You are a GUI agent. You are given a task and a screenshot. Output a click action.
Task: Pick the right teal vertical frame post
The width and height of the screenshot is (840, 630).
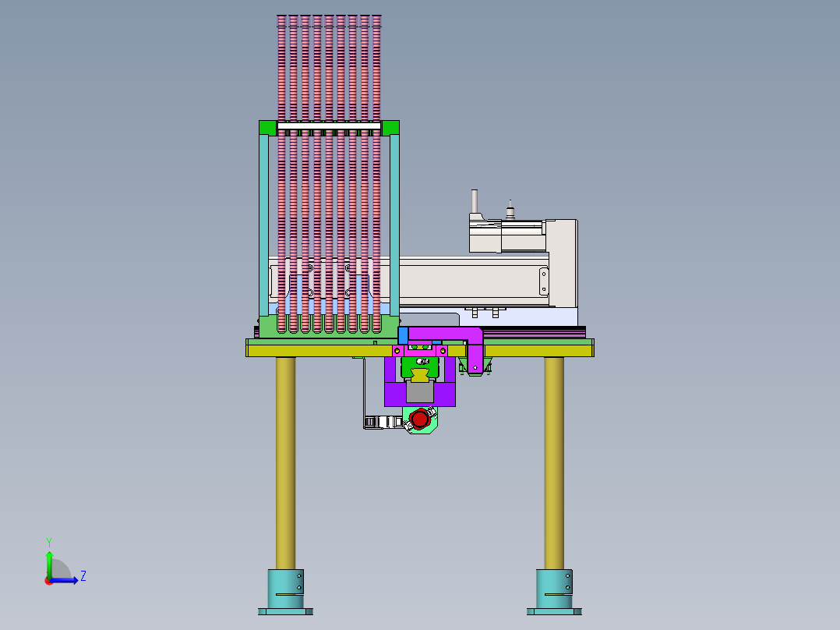click(395, 225)
